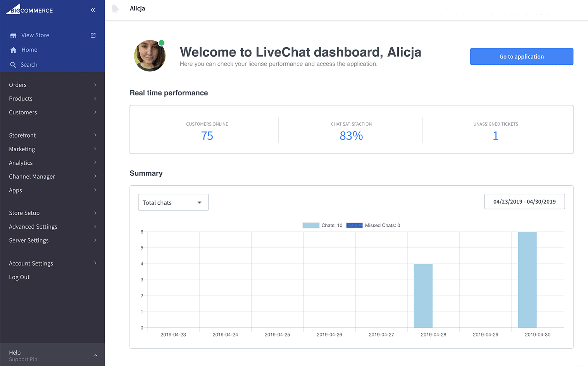Viewport: 588px width, 366px height.
Task: Click the Chats: 10 legend label
Action: click(x=332, y=225)
